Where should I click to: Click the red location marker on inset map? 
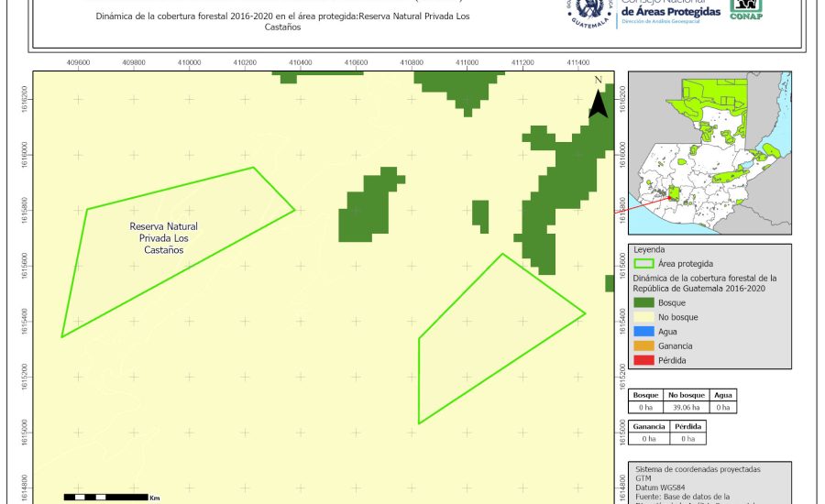tap(674, 192)
